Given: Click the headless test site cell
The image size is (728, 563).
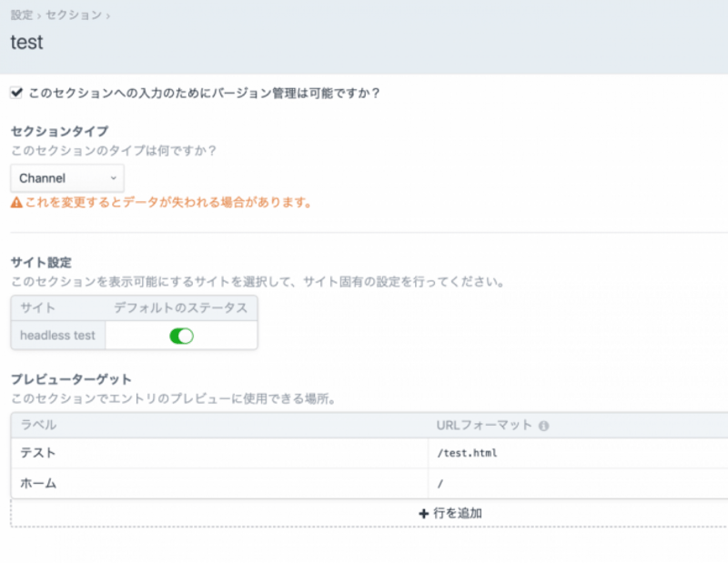Looking at the screenshot, I should click(58, 336).
